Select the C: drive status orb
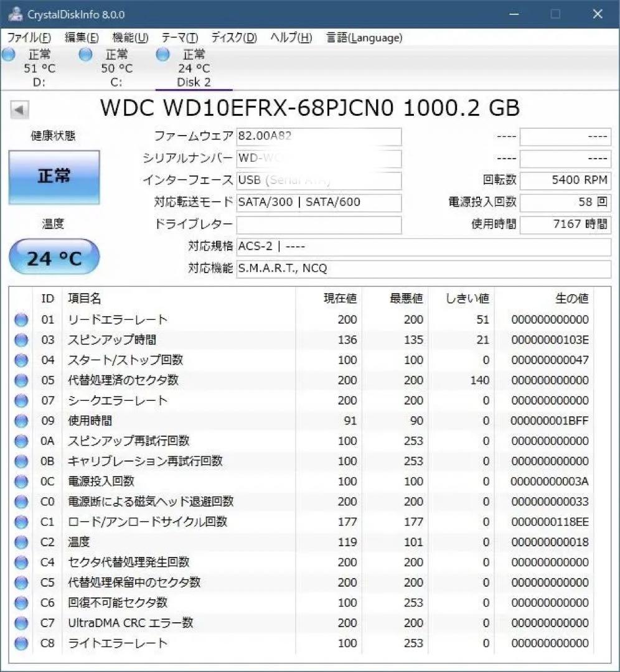The width and height of the screenshot is (620, 672). click(85, 54)
